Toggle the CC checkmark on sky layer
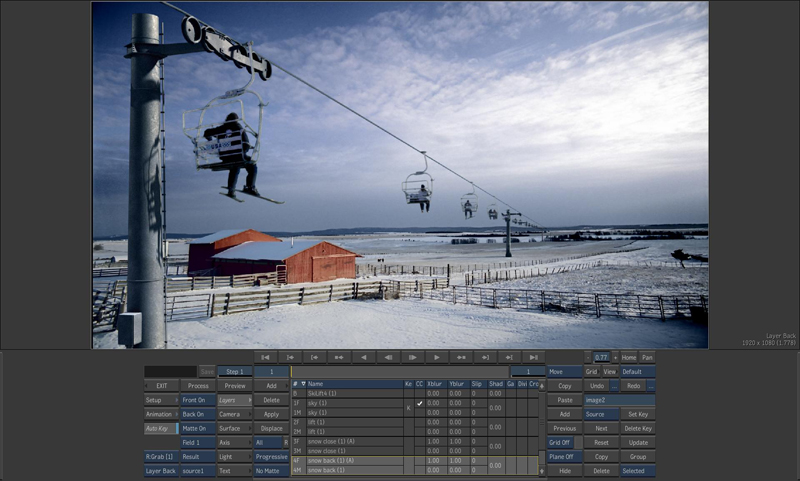 [420, 403]
